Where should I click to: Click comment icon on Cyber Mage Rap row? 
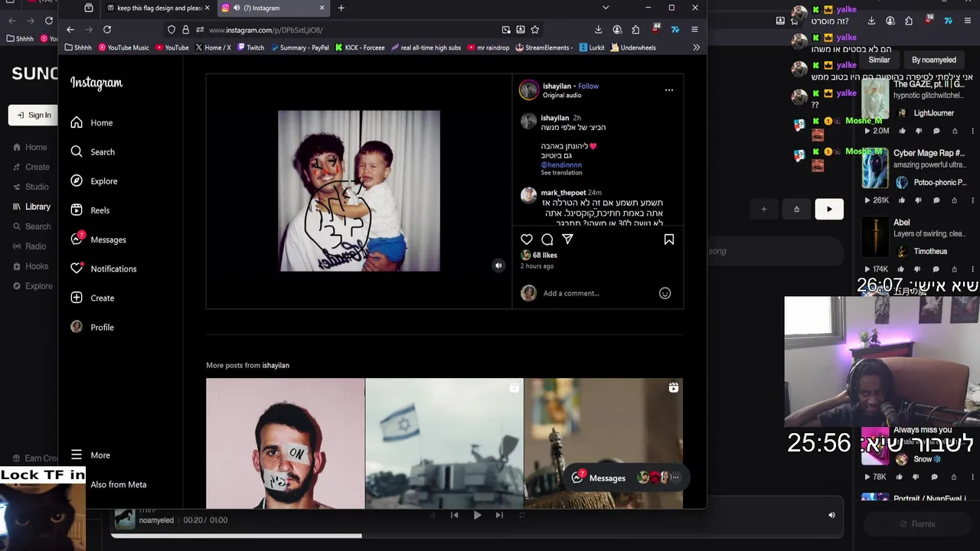pos(936,201)
